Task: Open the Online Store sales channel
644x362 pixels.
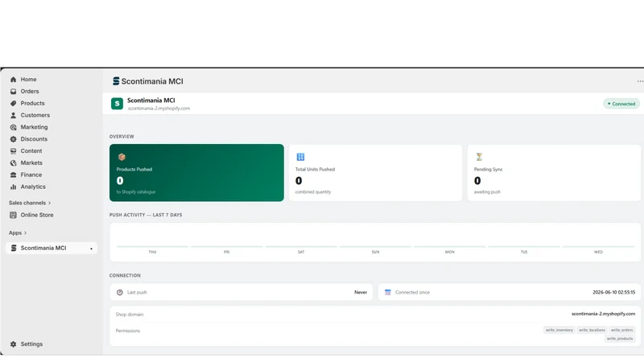Action: tap(37, 215)
